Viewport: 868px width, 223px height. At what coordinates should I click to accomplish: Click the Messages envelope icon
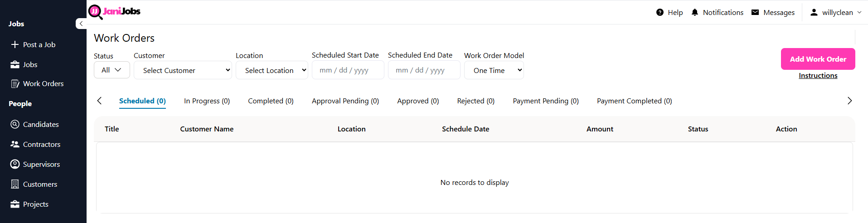tap(755, 12)
